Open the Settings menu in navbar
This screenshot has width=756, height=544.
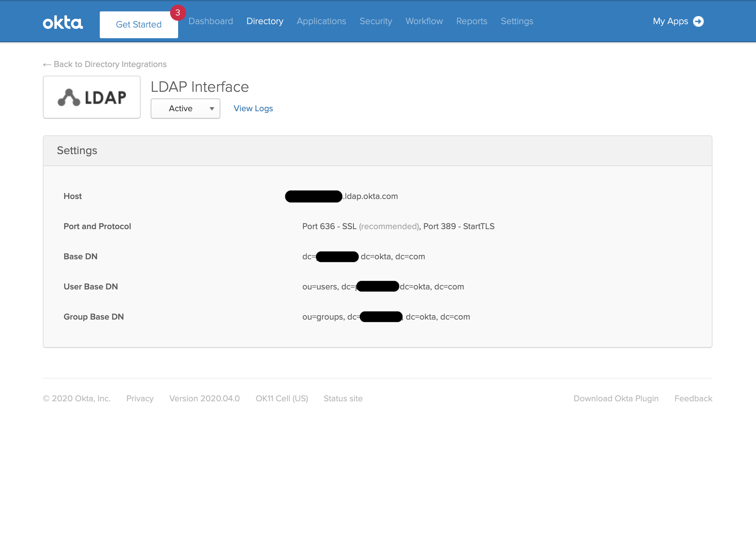click(517, 21)
